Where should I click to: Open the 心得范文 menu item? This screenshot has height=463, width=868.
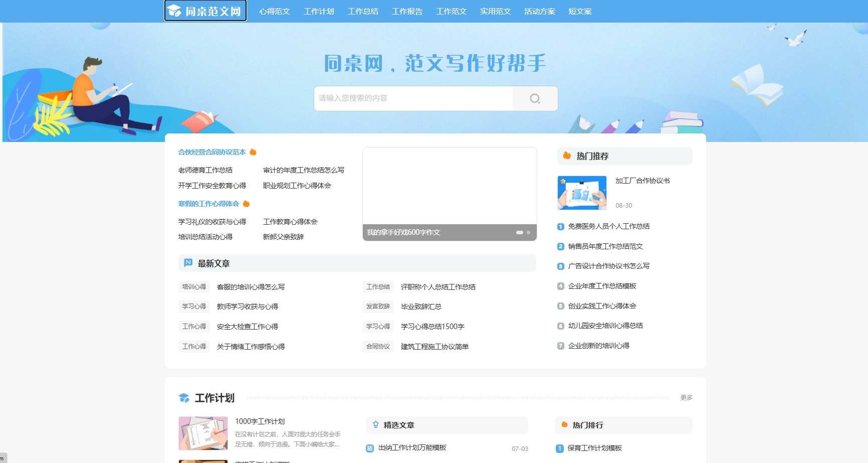click(x=274, y=11)
